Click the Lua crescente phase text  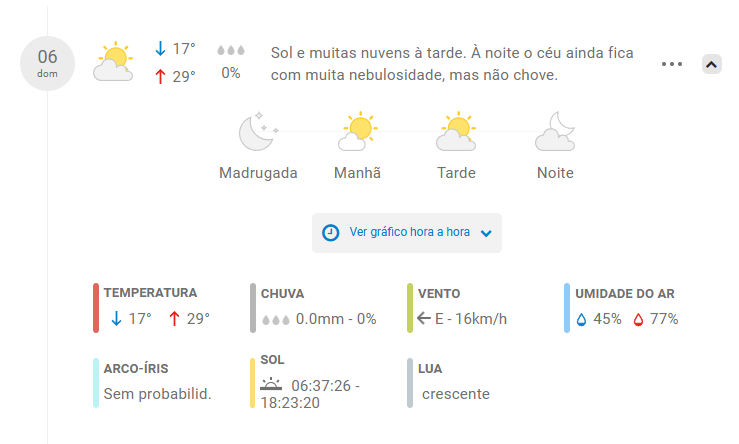coord(456,393)
